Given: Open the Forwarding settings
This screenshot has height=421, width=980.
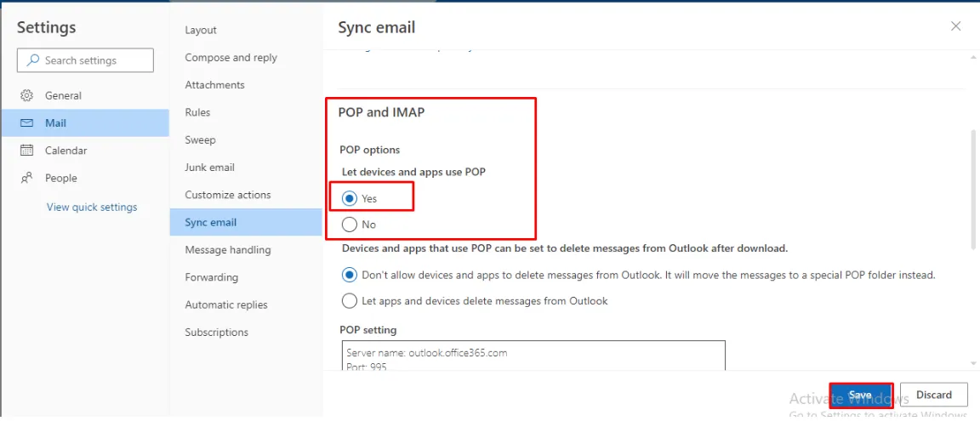Looking at the screenshot, I should (x=212, y=277).
